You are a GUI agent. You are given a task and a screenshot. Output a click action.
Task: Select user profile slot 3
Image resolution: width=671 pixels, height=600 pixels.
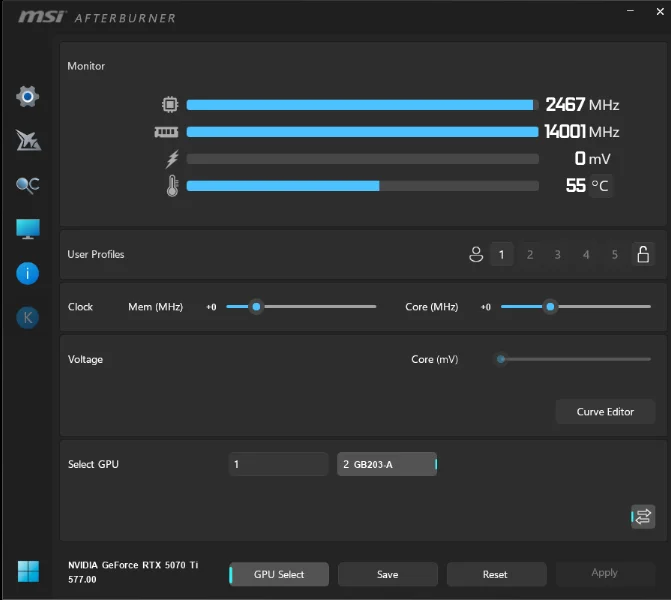[x=558, y=255]
